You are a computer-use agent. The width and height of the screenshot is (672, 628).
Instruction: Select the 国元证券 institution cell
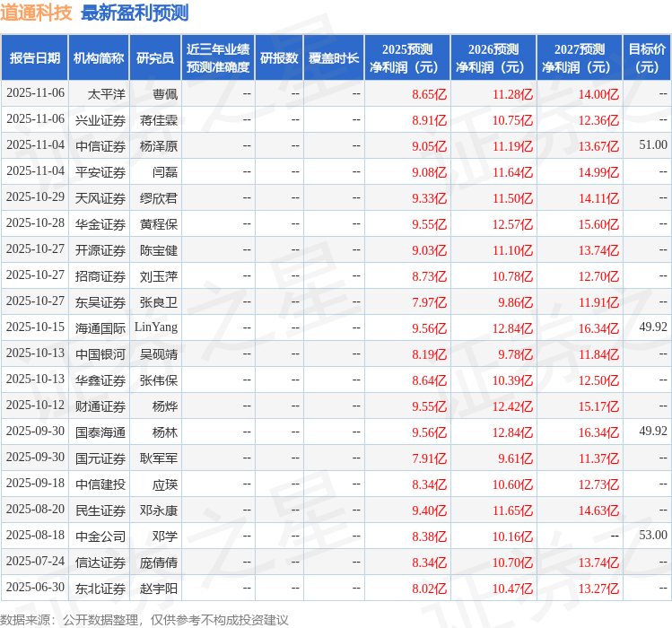100,458
